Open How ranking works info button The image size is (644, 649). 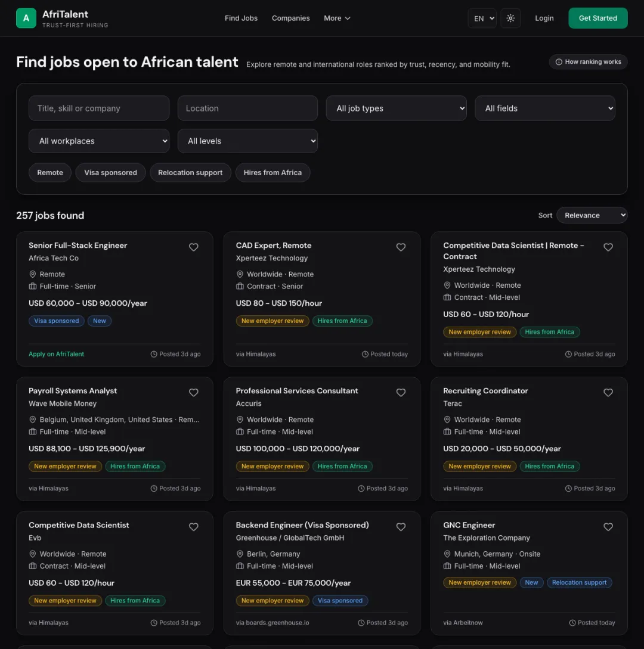pos(588,61)
